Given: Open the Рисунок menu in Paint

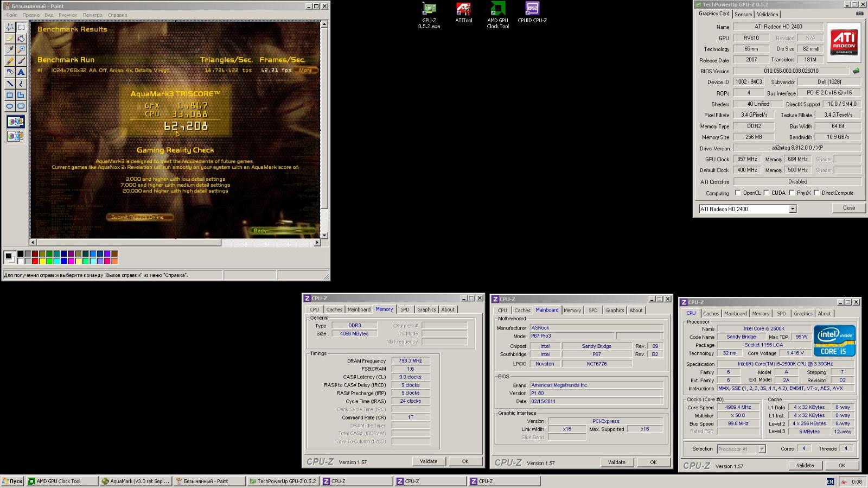Looking at the screenshot, I should pos(68,15).
